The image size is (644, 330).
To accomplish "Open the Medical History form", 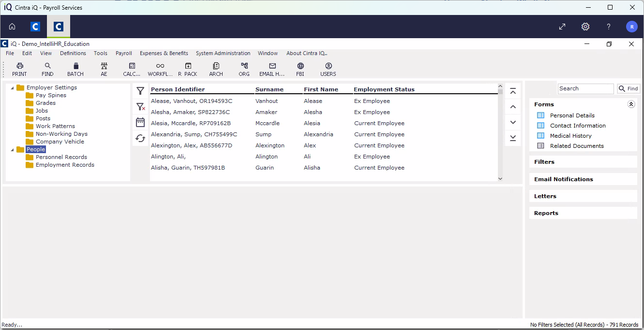I will coord(570,136).
